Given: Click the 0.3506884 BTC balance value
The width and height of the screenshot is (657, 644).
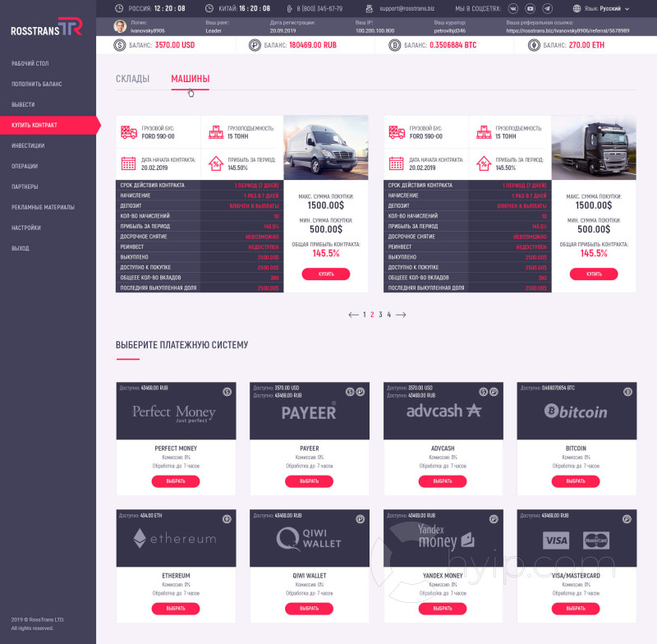Looking at the screenshot, I should [x=453, y=45].
